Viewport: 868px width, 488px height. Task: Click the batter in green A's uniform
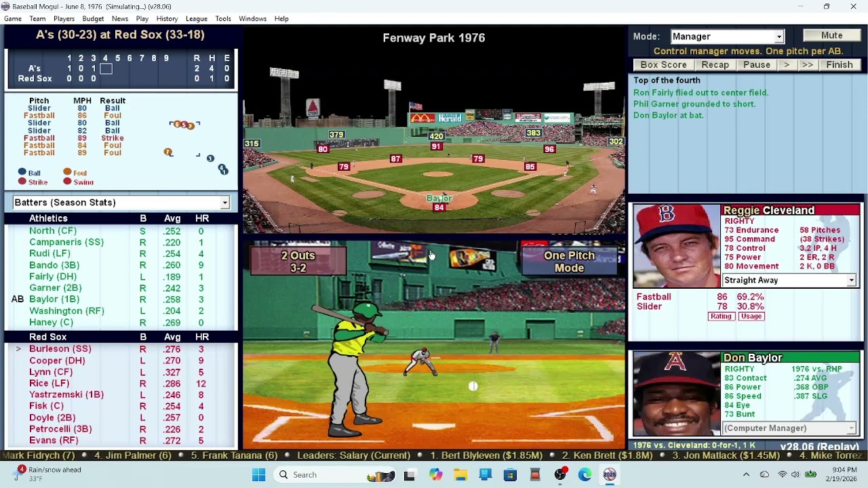click(356, 369)
